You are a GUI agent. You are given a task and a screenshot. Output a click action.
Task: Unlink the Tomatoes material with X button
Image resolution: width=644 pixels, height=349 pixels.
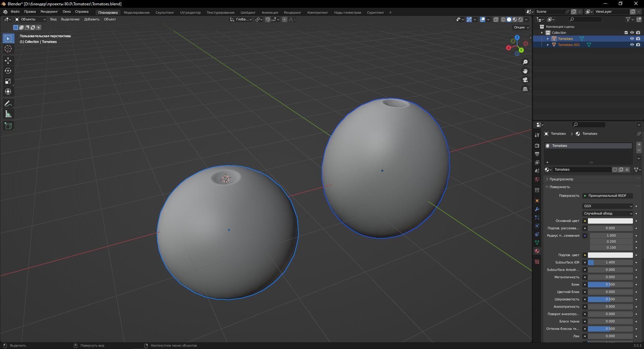627,170
